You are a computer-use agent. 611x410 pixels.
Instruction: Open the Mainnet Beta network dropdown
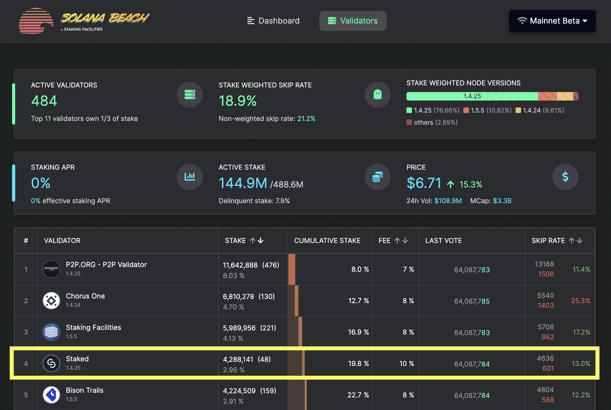(x=552, y=21)
